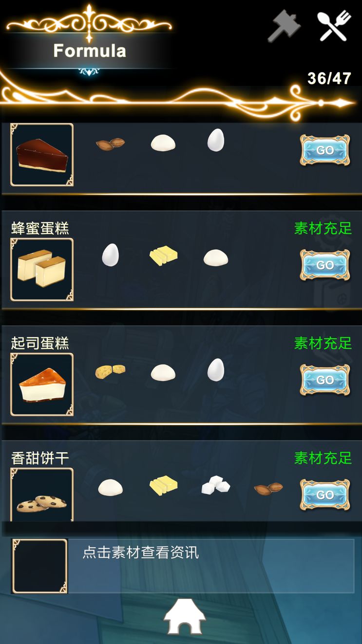Image resolution: width=362 pixels, height=644 pixels.
Task: Select the 起司蛋糕 cheesecake thumbnail
Action: (x=42, y=384)
